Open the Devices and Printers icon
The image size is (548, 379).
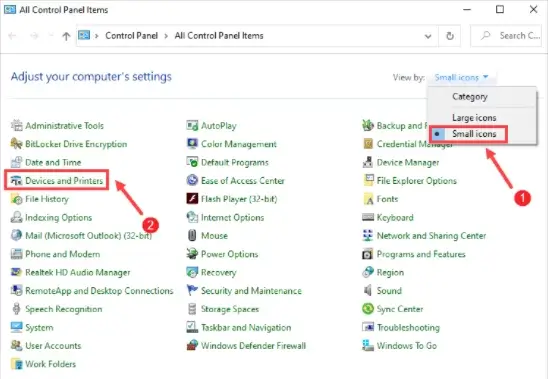16,181
